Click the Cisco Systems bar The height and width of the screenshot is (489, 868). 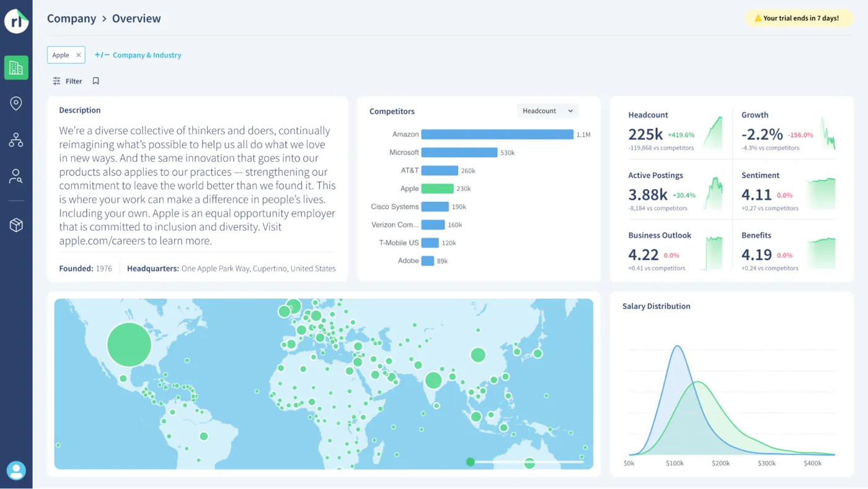(435, 207)
